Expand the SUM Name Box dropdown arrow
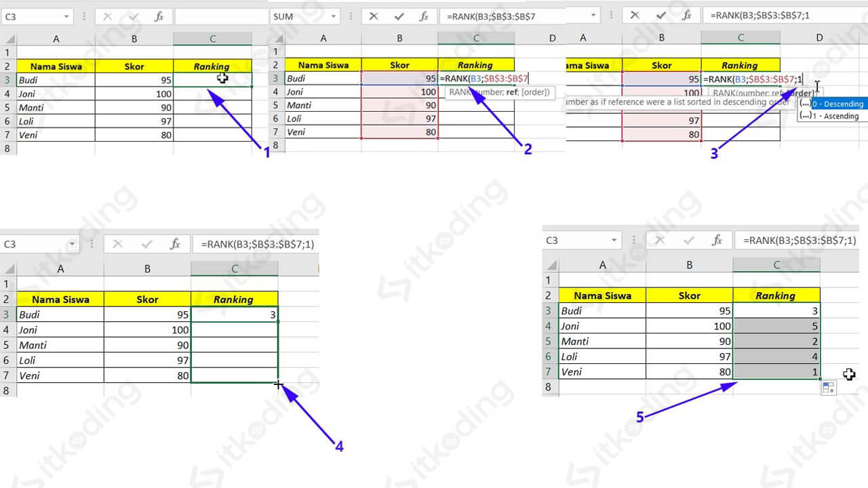The height and width of the screenshot is (488, 868). (x=334, y=16)
